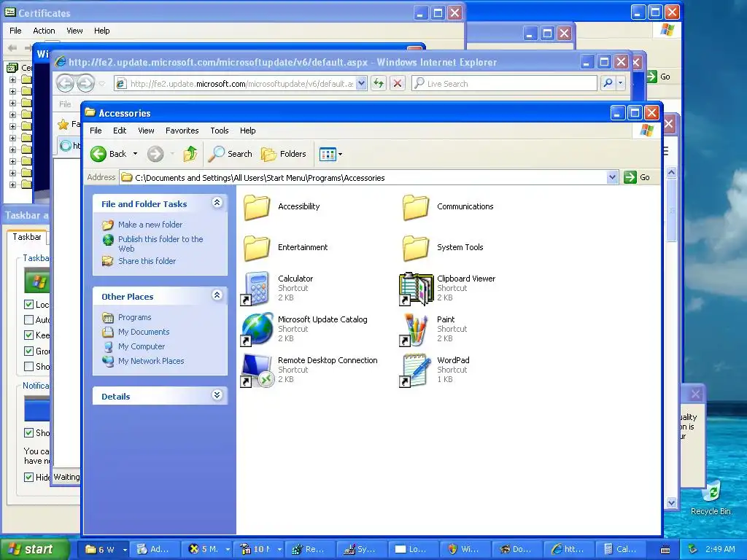Open the System Tools folder
The image size is (747, 560).
(x=416, y=248)
